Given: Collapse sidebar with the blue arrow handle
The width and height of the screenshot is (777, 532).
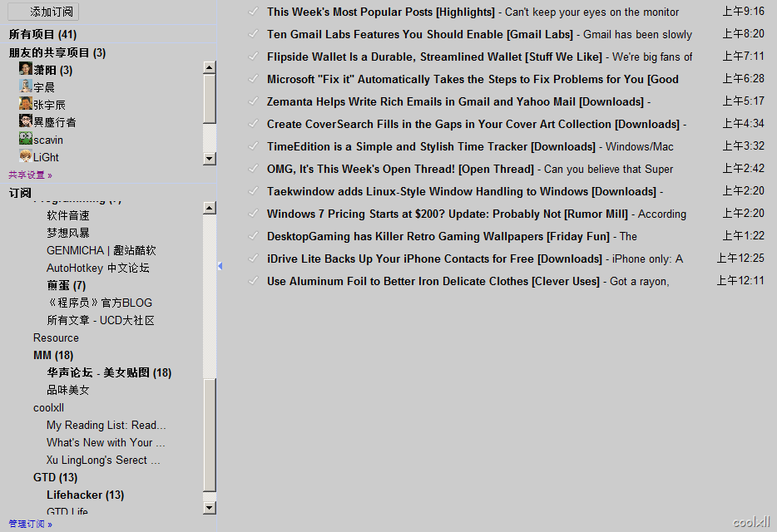Looking at the screenshot, I should 220,267.
